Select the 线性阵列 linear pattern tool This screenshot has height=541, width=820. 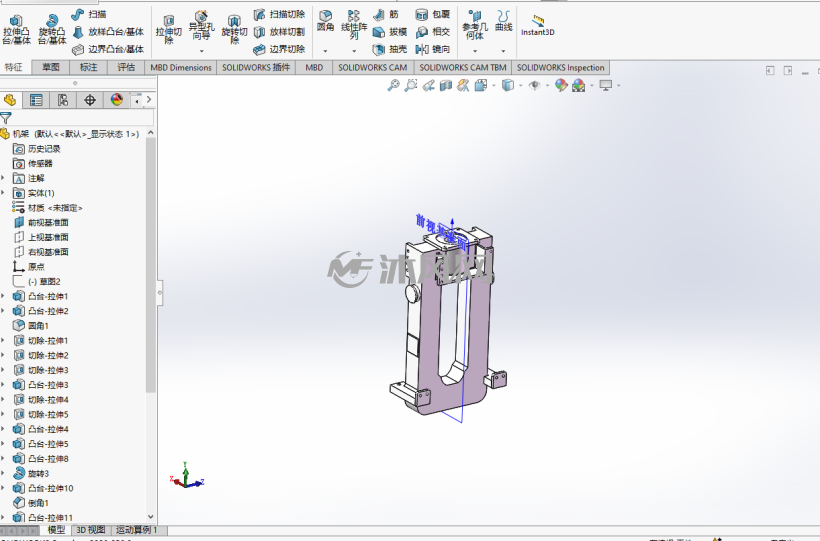click(354, 24)
